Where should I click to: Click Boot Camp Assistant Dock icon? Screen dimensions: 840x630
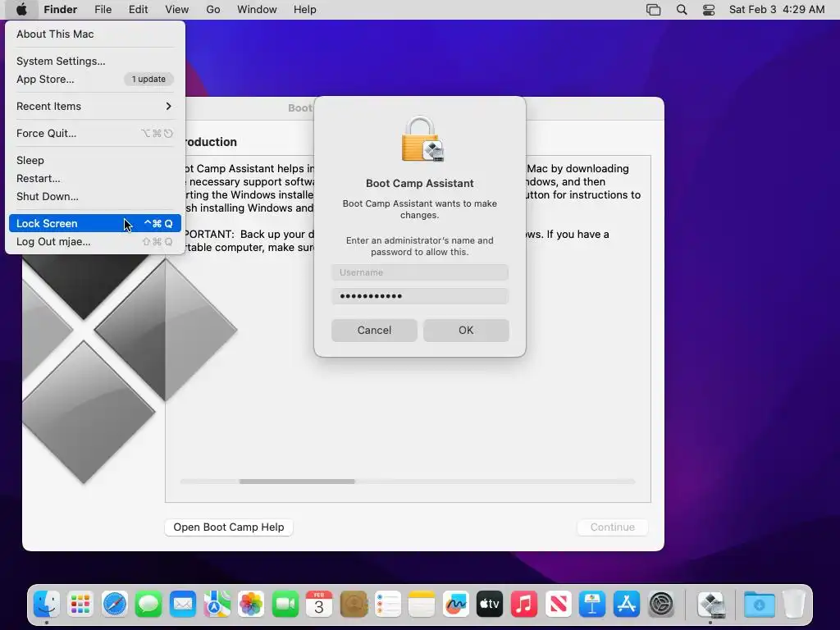711,605
